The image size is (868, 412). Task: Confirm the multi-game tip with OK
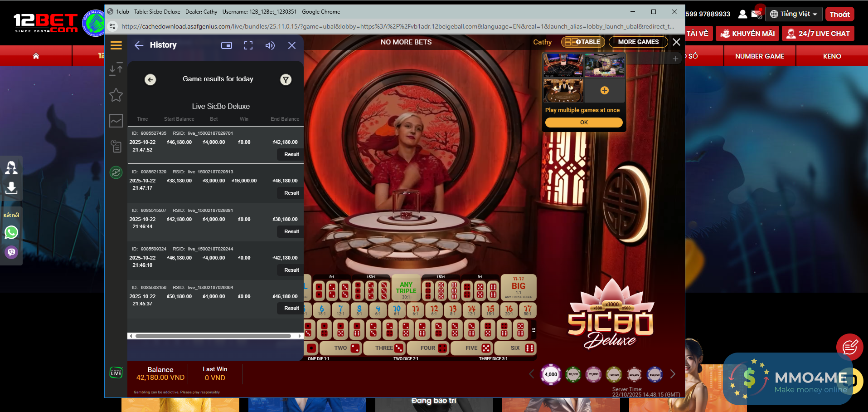coord(584,123)
